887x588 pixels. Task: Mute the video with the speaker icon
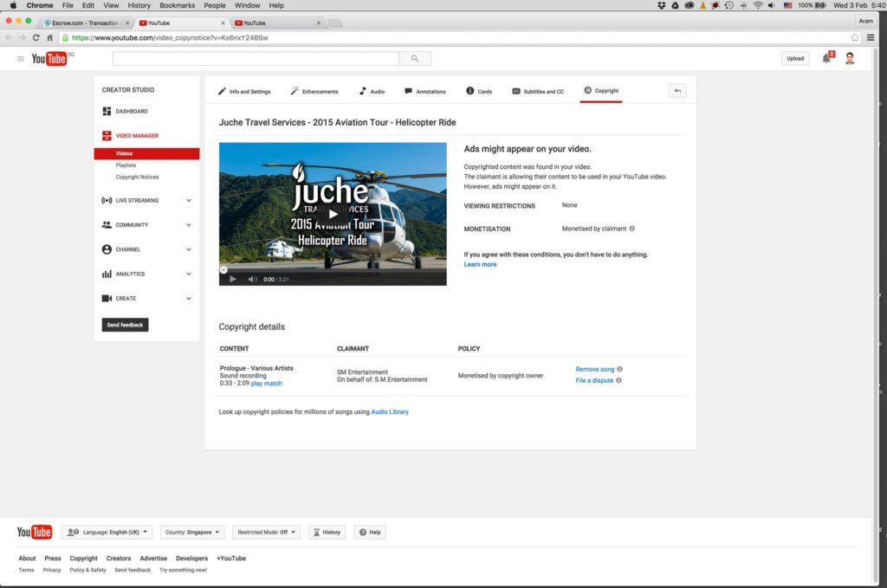click(x=252, y=280)
